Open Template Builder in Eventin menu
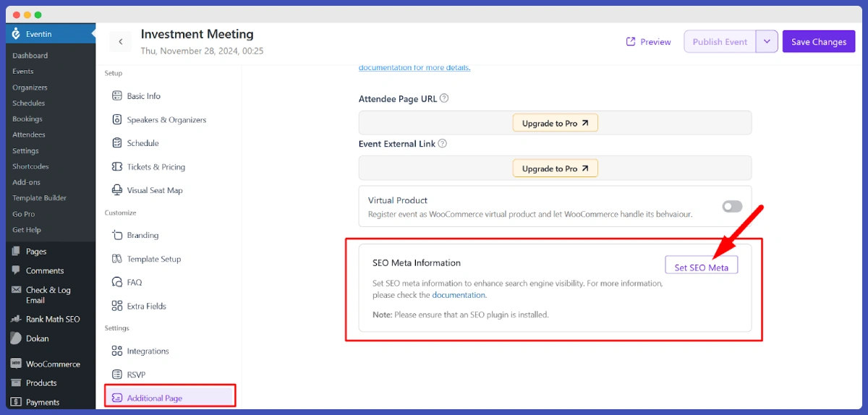868x415 pixels. coord(39,198)
